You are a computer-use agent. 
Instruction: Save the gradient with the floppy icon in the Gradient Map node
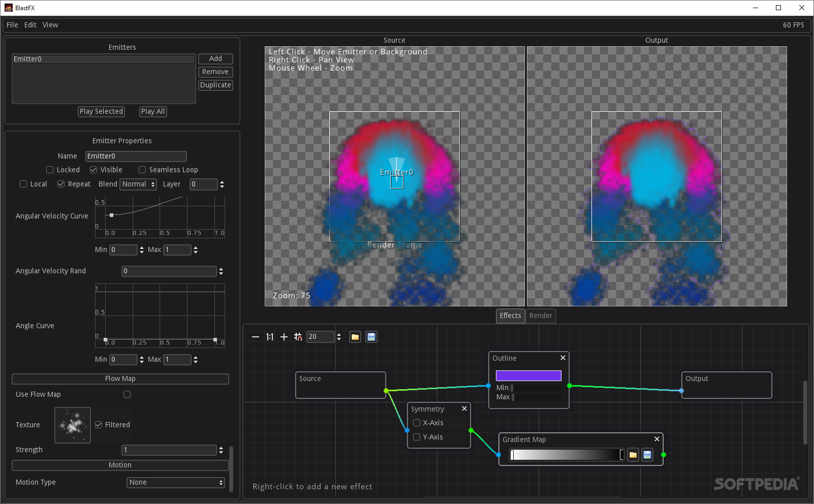click(x=647, y=455)
